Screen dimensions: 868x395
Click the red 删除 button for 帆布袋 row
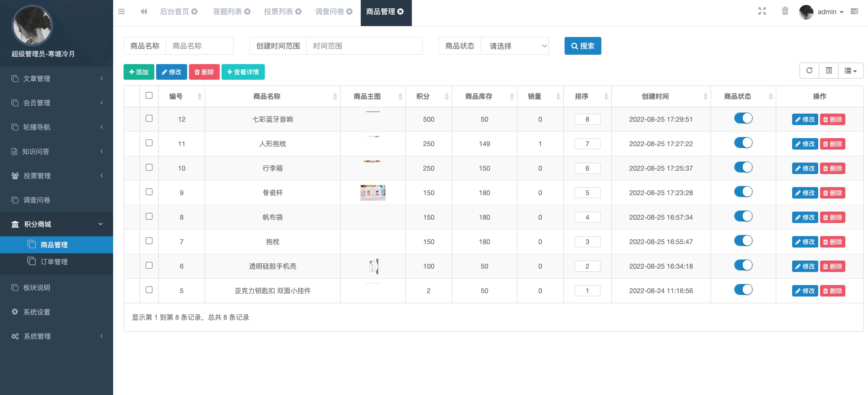[x=832, y=218]
